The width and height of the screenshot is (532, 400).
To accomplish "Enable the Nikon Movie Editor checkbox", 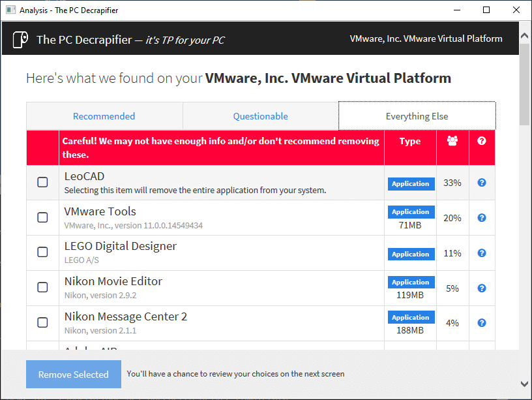I will [42, 287].
